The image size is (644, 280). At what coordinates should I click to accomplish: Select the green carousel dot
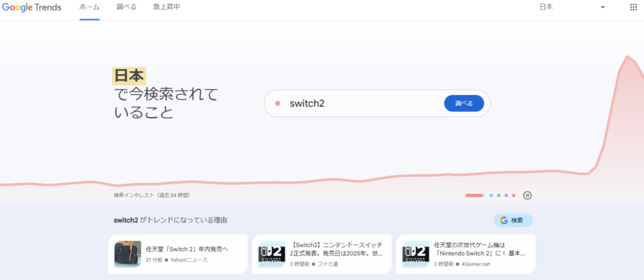499,195
